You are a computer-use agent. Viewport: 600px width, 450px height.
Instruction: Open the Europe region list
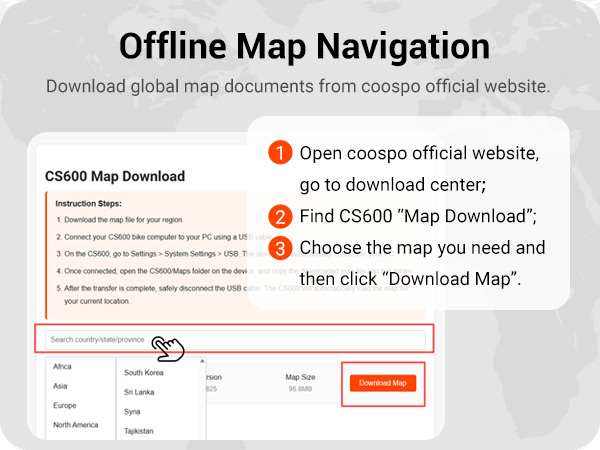tap(65, 405)
